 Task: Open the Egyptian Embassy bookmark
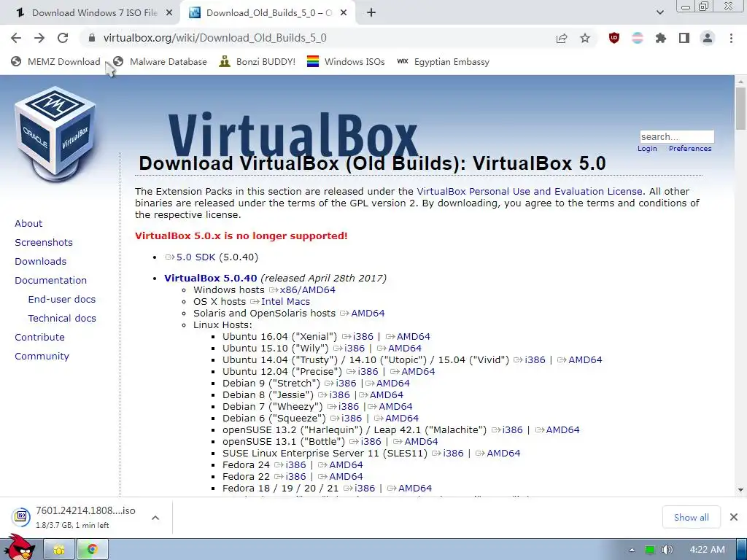[x=444, y=62]
